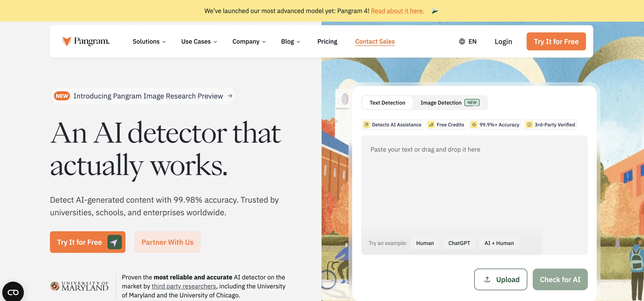Screen dimensions: 644x301
Task: Click the University of Maryland logo
Action: 79,286
